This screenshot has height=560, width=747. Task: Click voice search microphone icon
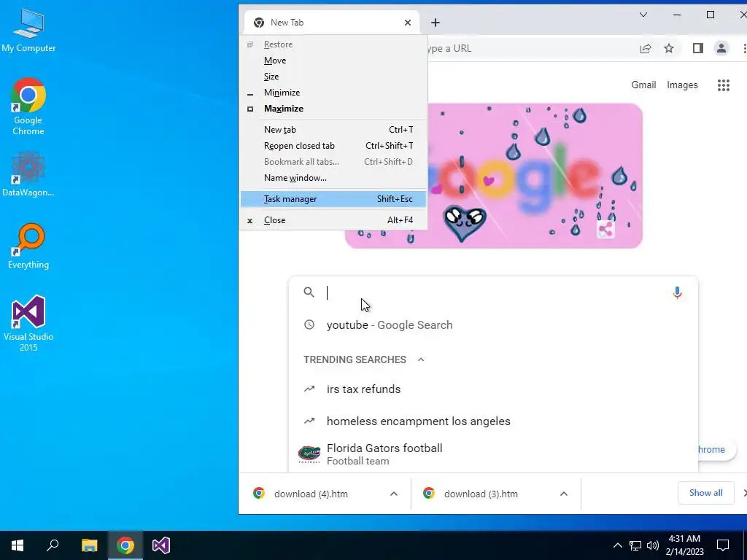point(677,292)
